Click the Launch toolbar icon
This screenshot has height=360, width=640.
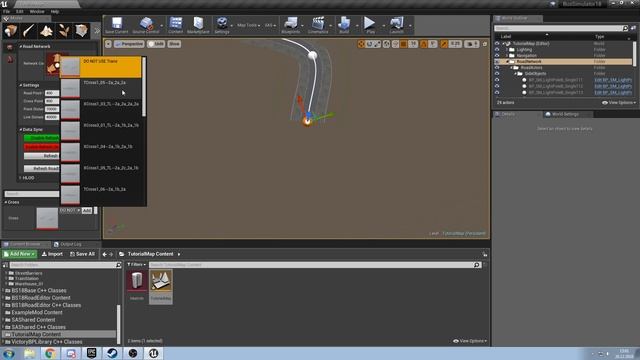point(397,25)
